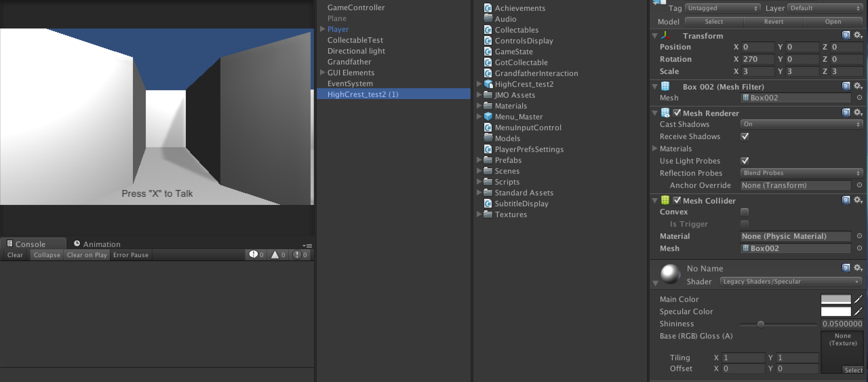Open help icon for Transform component
Image resolution: width=868 pixels, height=382 pixels.
(x=846, y=35)
